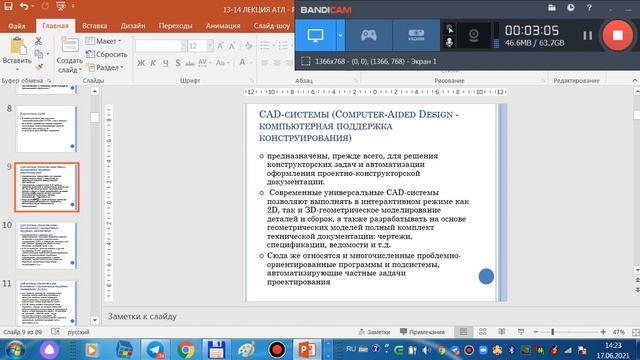Start slideshow from status bar icon
This screenshot has height=360, width=640.
point(521,332)
